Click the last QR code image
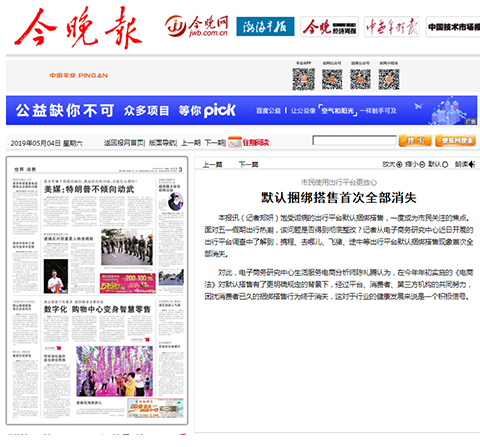The width and height of the screenshot is (480, 447). pyautogui.click(x=389, y=79)
